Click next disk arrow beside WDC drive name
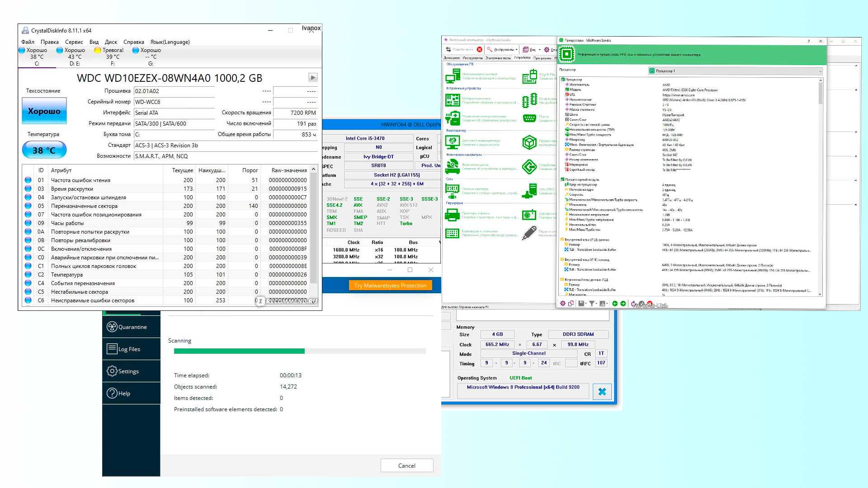868x488 pixels. coord(313,77)
